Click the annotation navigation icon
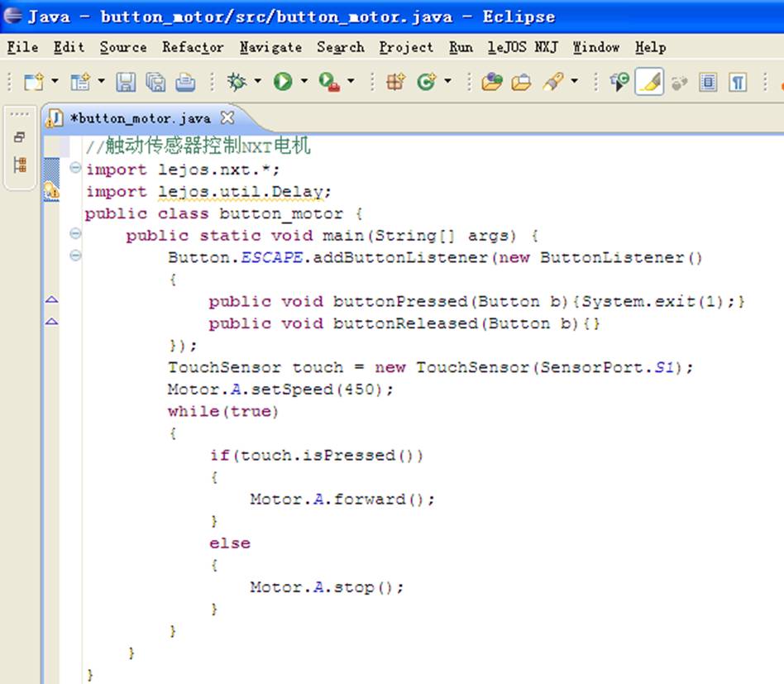This screenshot has height=684, width=784. coord(619,82)
